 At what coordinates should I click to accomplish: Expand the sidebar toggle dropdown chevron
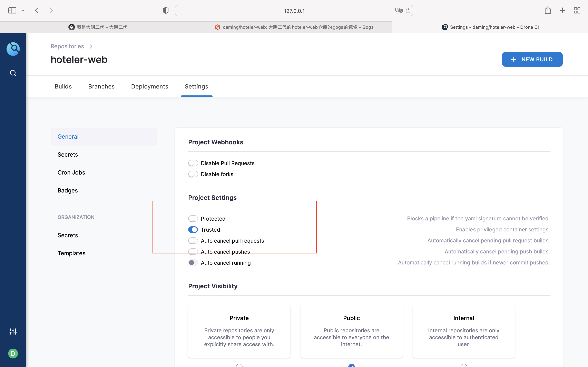click(x=23, y=10)
